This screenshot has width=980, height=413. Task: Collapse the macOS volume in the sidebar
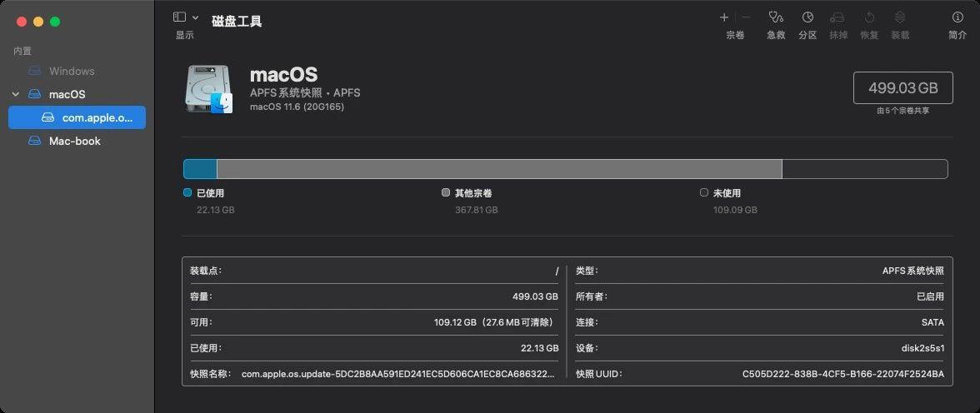16,94
